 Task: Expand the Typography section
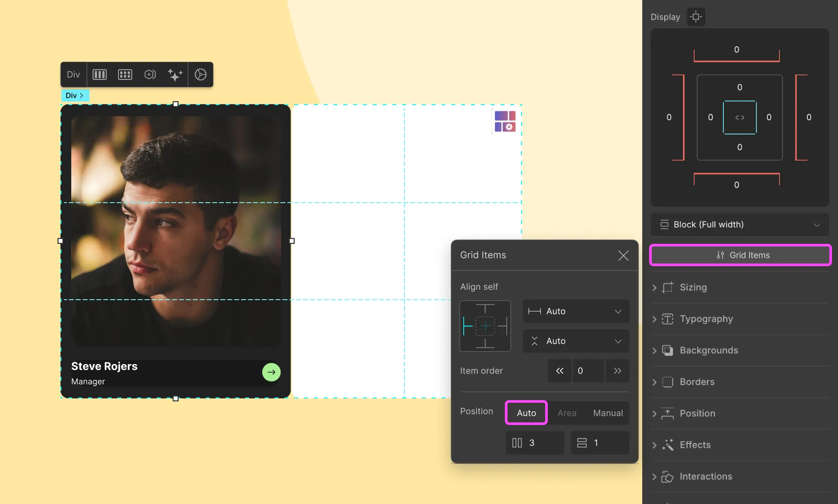[x=740, y=319]
